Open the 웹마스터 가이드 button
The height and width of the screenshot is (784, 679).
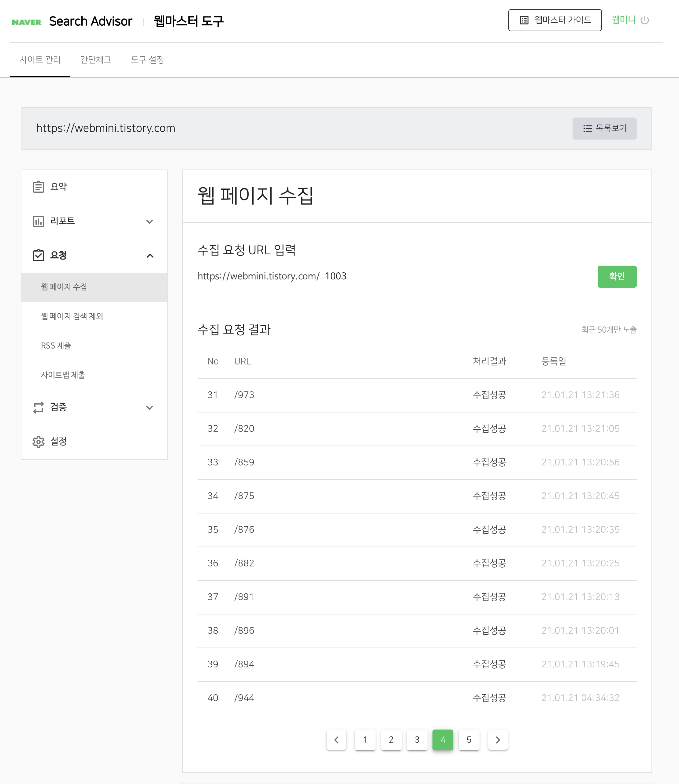[555, 20]
